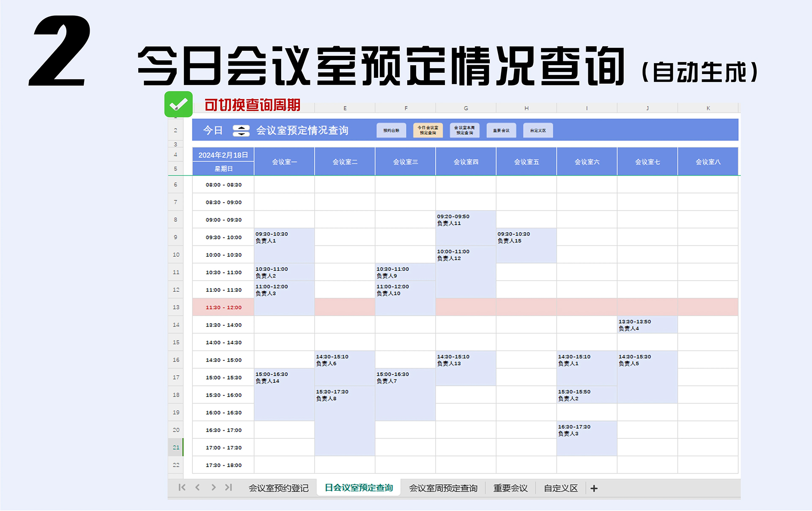The image size is (812, 511).
Task: Jump to first sheet with navigation arrow
Action: point(182,487)
